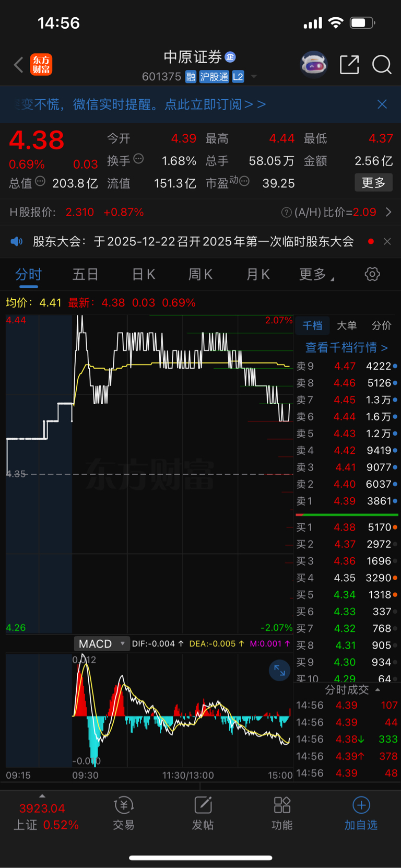The image size is (401, 868).
Task: Tap the 更多 quote details button
Action: [x=374, y=183]
